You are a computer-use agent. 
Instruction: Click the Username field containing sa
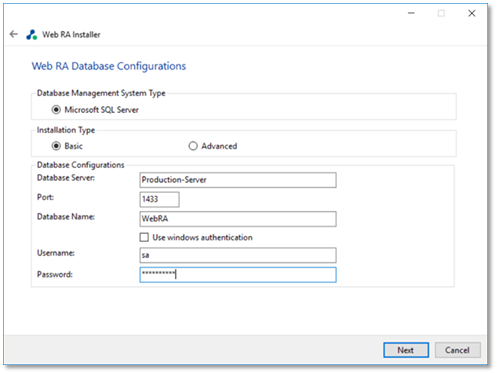(238, 255)
